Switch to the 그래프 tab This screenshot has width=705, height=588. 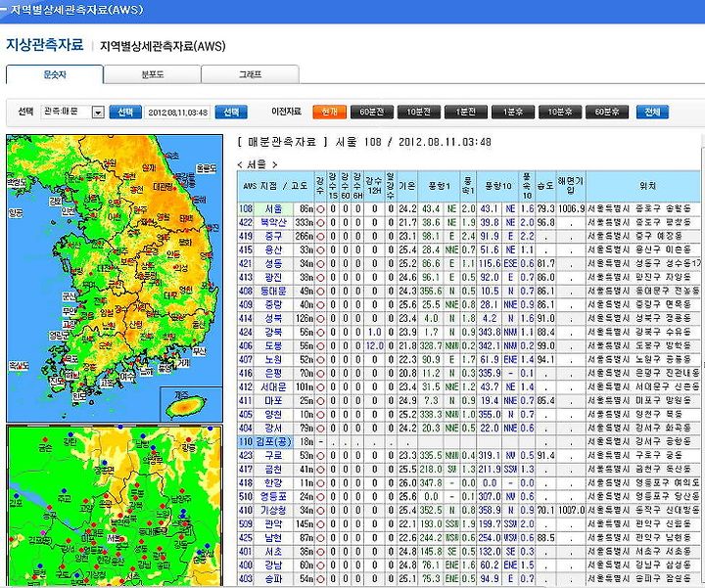pos(250,74)
